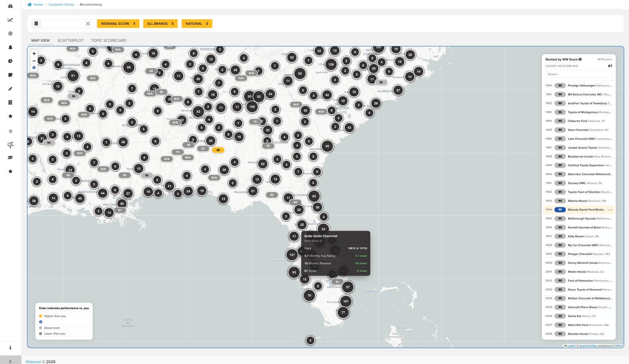Open the CARTO attribution link

tap(618, 346)
